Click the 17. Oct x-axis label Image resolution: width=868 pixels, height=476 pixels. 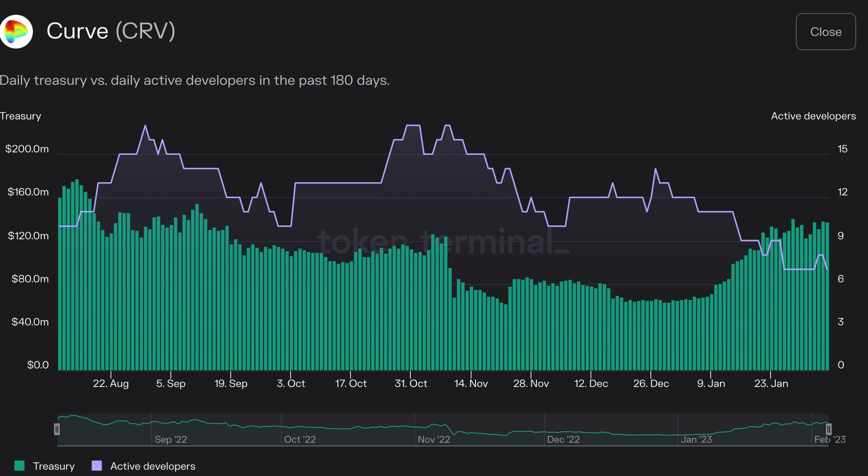click(350, 384)
